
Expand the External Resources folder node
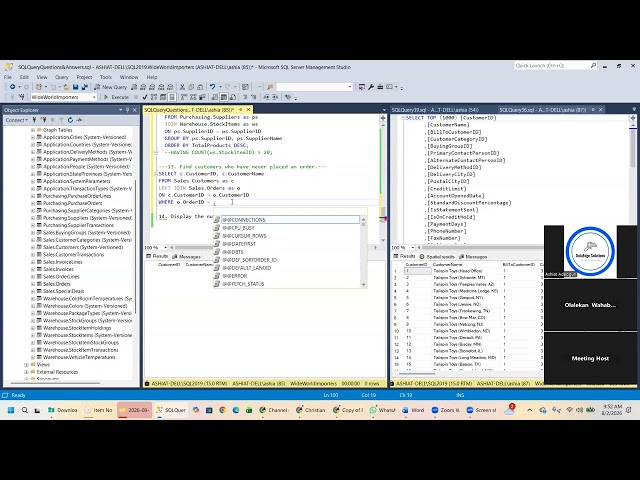tap(27, 372)
